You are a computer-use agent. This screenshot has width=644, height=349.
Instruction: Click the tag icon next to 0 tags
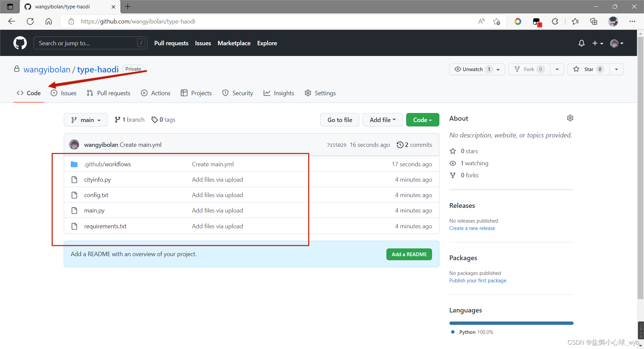coord(155,120)
